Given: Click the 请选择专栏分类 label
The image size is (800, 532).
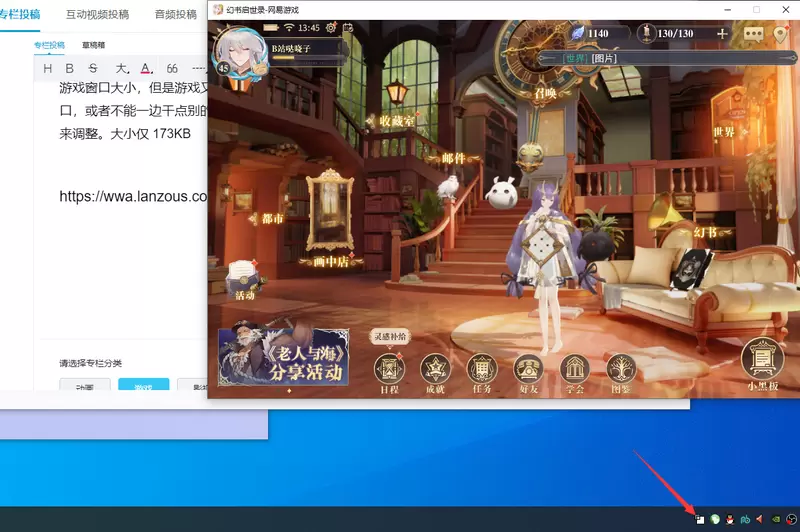Looking at the screenshot, I should (x=90, y=363).
